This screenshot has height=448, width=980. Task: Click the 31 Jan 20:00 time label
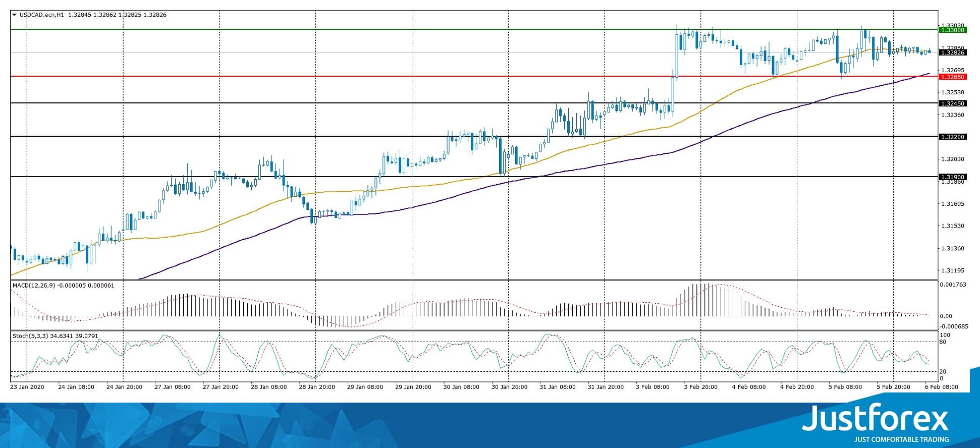coord(606,387)
